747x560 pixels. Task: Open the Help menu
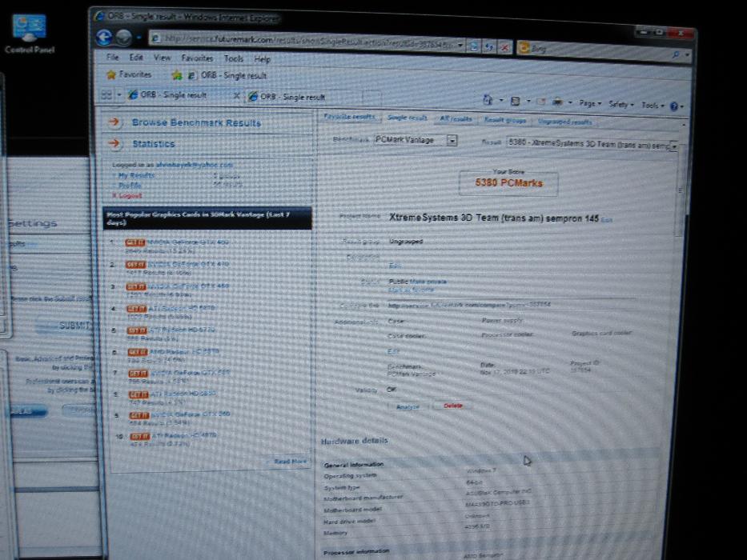pyautogui.click(x=262, y=59)
